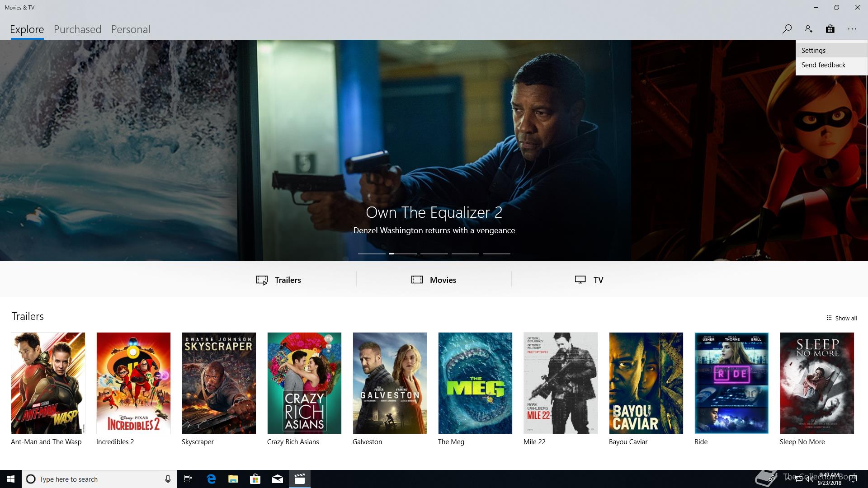Open the search magnifier icon
Viewport: 868px width, 488px height.
(787, 29)
